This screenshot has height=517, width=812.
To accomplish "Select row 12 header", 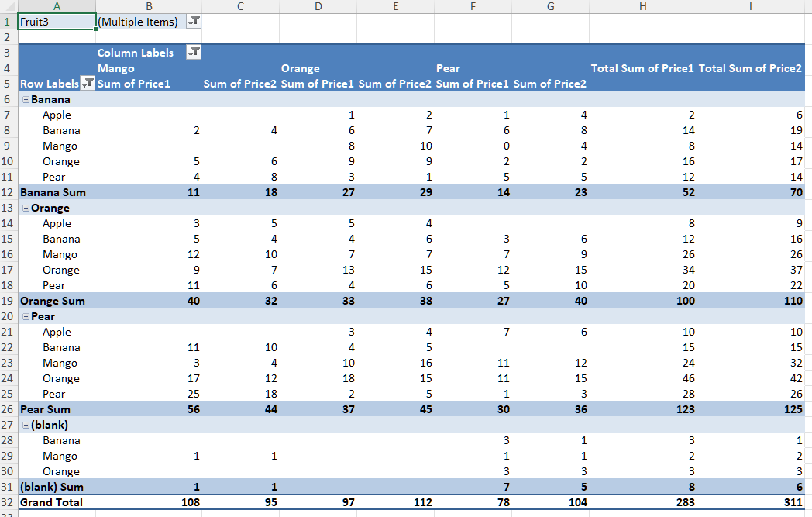I will [9, 192].
